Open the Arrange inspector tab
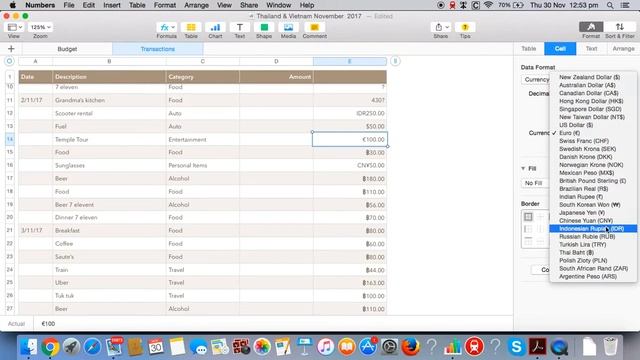Screen dimensions: 640x360 point(623,49)
